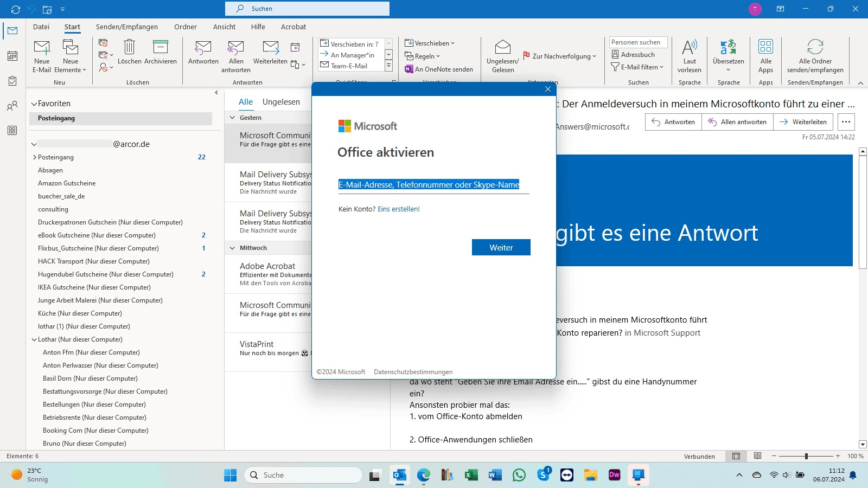
Task: Collapse the ribbon with the chevron
Action: click(860, 83)
